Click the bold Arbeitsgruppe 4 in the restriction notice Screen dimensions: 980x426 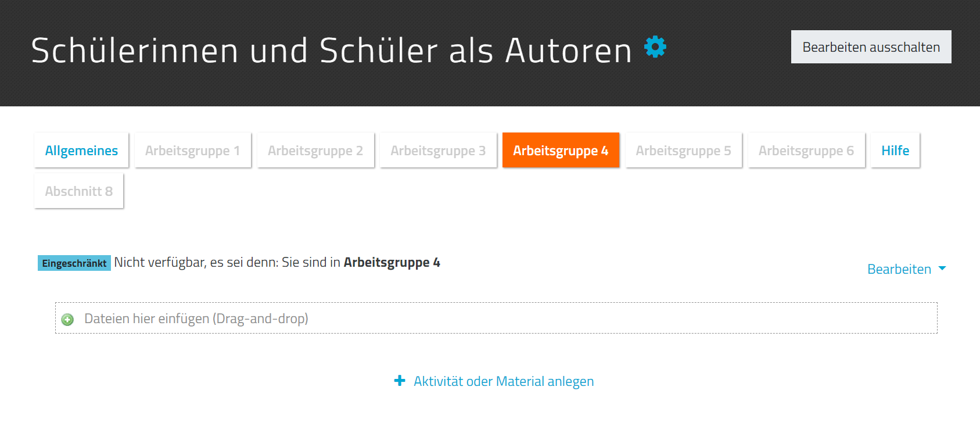pyautogui.click(x=392, y=262)
